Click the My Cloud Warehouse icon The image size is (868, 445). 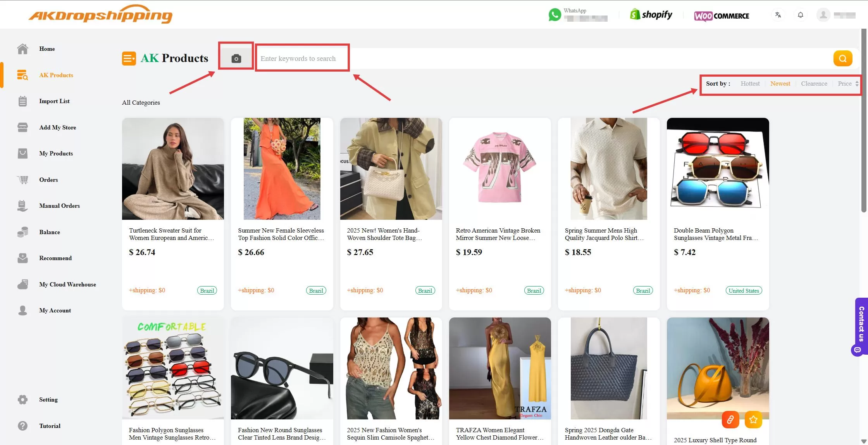22,284
